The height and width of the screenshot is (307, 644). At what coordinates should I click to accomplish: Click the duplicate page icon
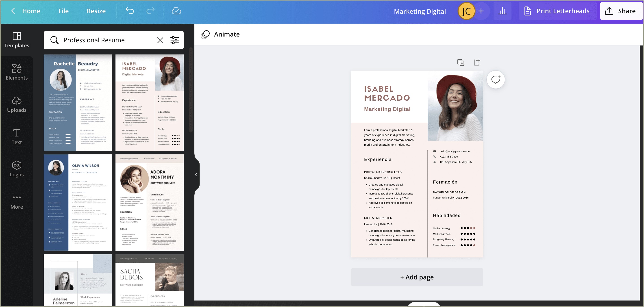coord(460,62)
